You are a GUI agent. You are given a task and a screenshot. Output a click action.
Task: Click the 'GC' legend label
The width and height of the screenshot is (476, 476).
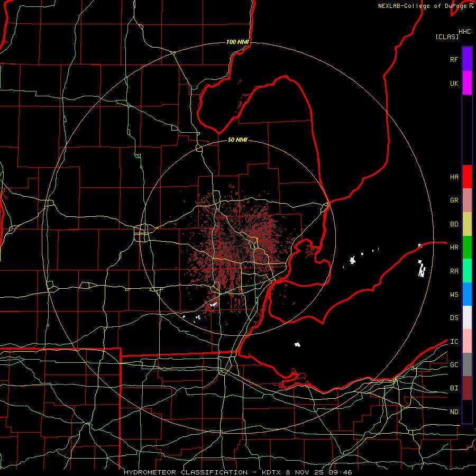[454, 365]
